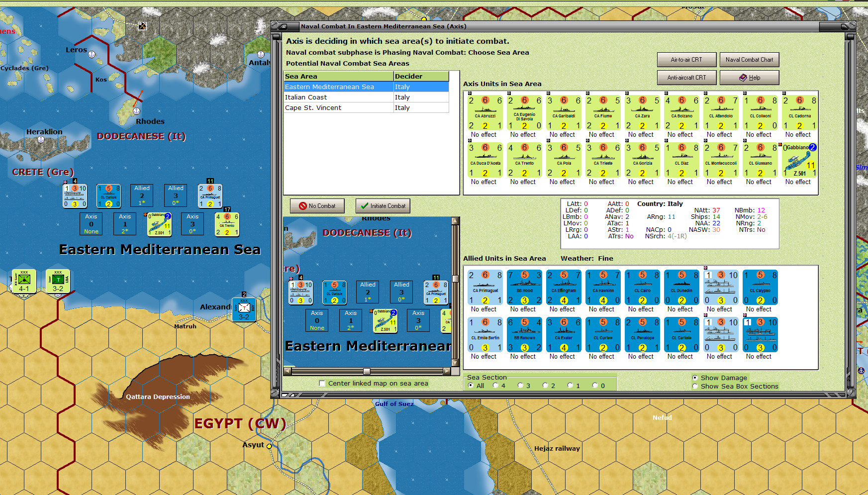Click the mini-map scroll right arrow
The height and width of the screenshot is (495, 868).
pyautogui.click(x=447, y=371)
